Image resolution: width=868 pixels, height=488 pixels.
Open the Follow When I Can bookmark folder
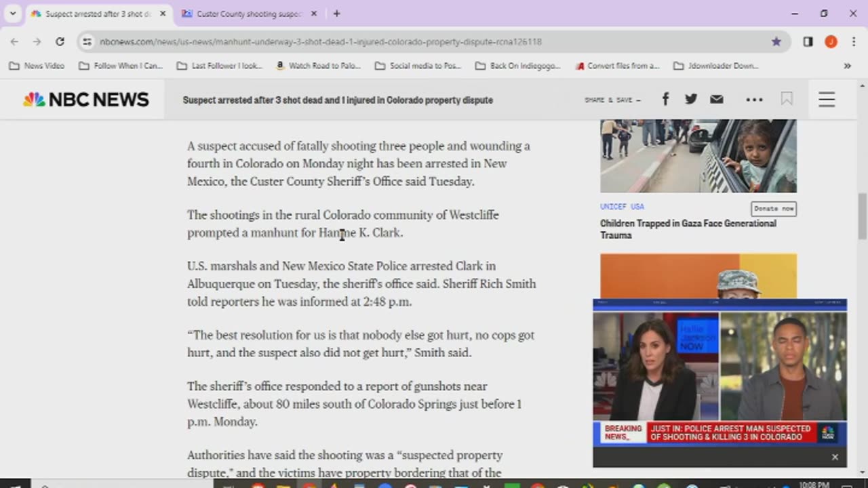click(x=121, y=66)
